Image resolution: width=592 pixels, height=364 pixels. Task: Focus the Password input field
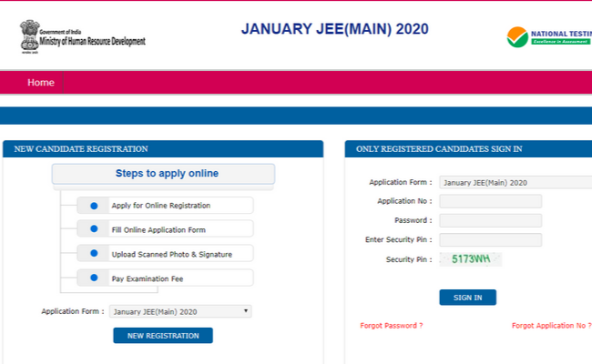490,220
